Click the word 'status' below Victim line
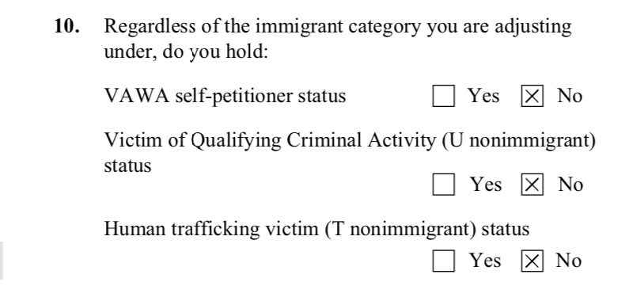 [x=127, y=166]
